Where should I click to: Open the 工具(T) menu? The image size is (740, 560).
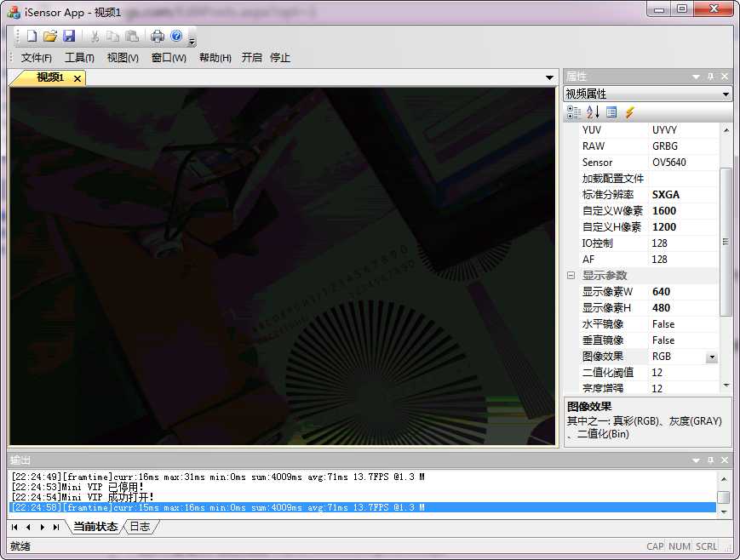tap(79, 58)
